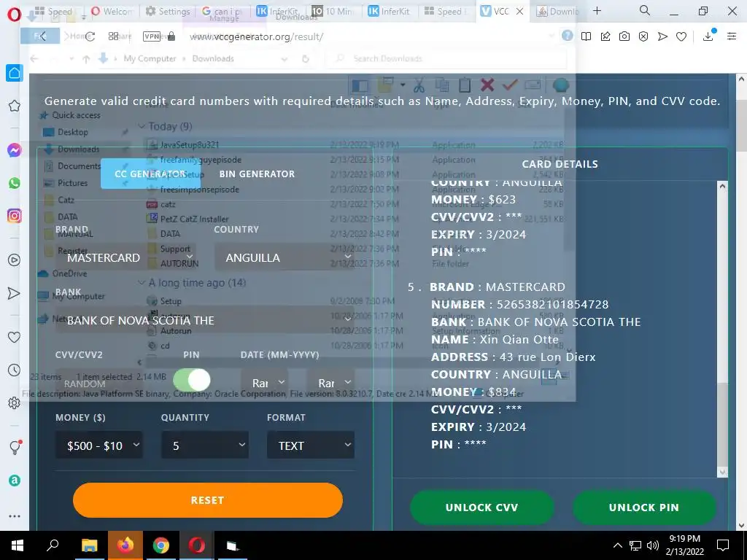Toggle the PIN switch off

click(x=192, y=380)
